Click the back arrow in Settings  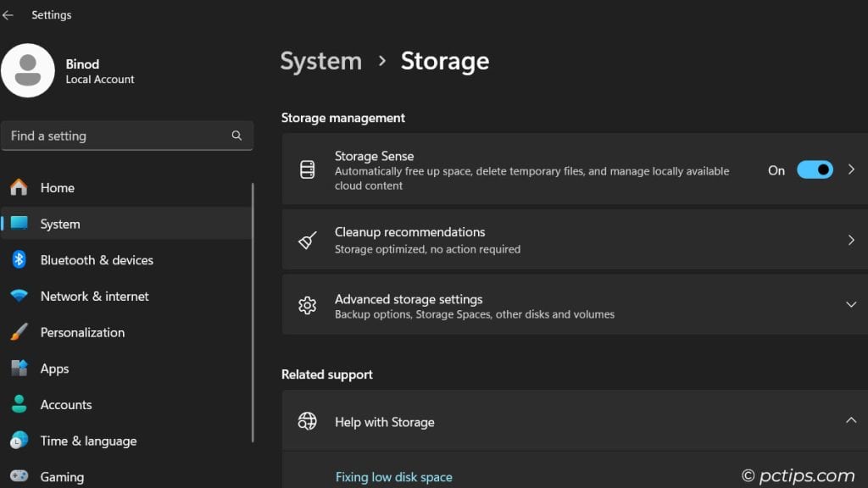click(8, 15)
